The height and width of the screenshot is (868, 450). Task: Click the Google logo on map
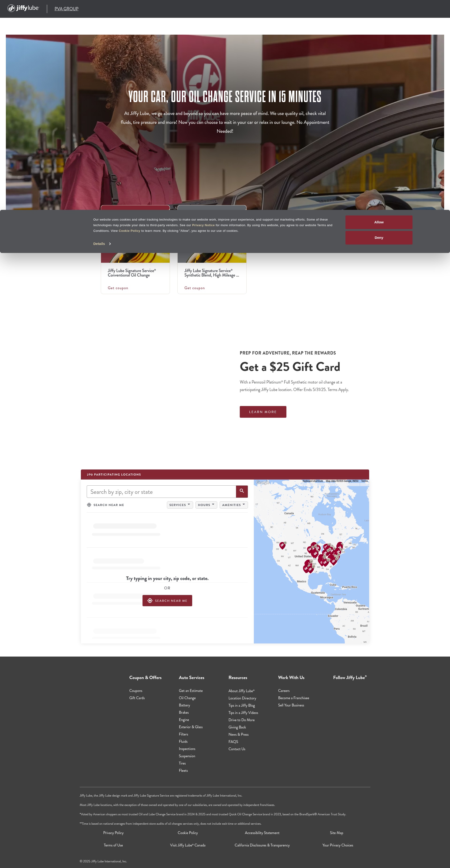(262, 483)
